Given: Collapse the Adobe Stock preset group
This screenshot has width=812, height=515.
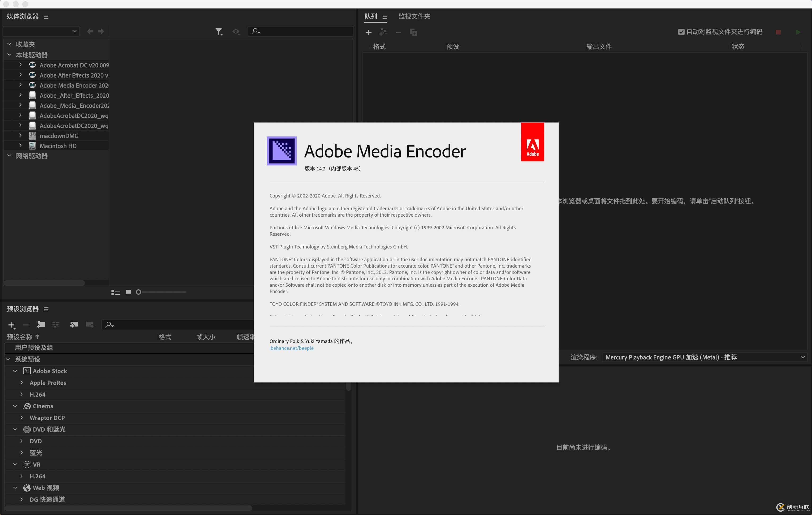Looking at the screenshot, I should tap(15, 371).
